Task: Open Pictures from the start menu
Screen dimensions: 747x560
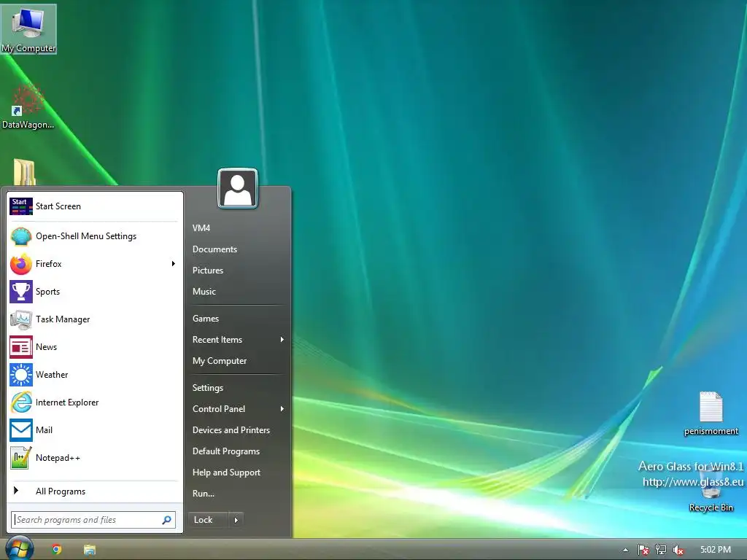Action: click(x=208, y=271)
